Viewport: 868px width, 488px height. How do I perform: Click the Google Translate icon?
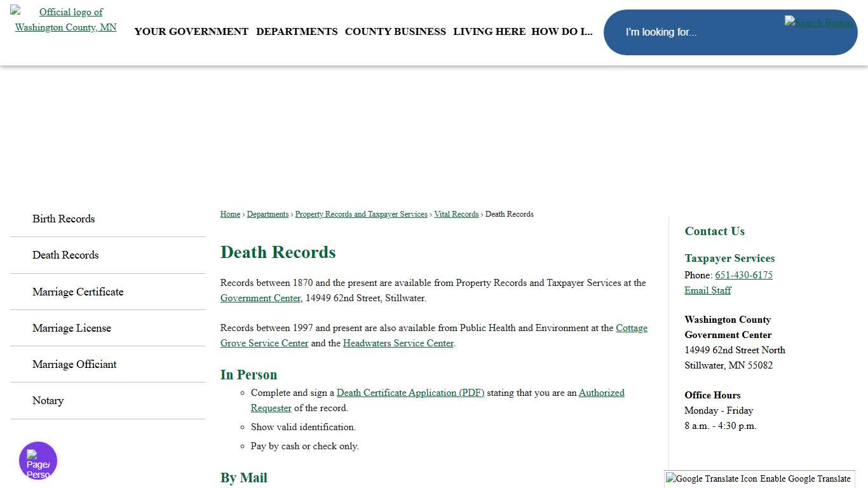point(672,478)
